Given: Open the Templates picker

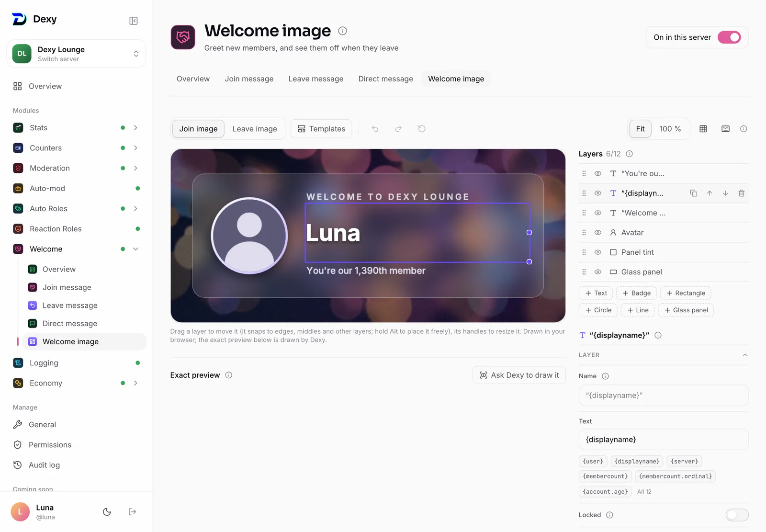Looking at the screenshot, I should click(321, 129).
